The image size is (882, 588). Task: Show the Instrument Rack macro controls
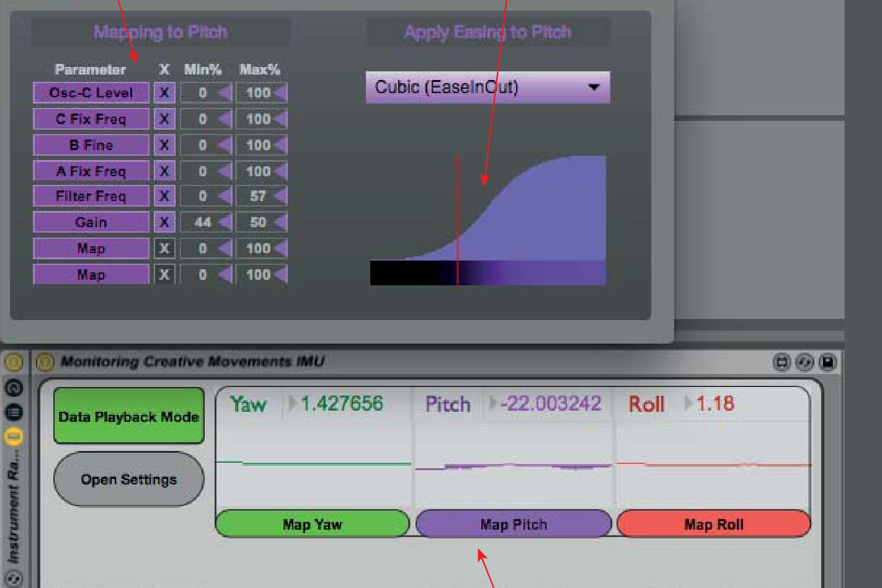14,388
